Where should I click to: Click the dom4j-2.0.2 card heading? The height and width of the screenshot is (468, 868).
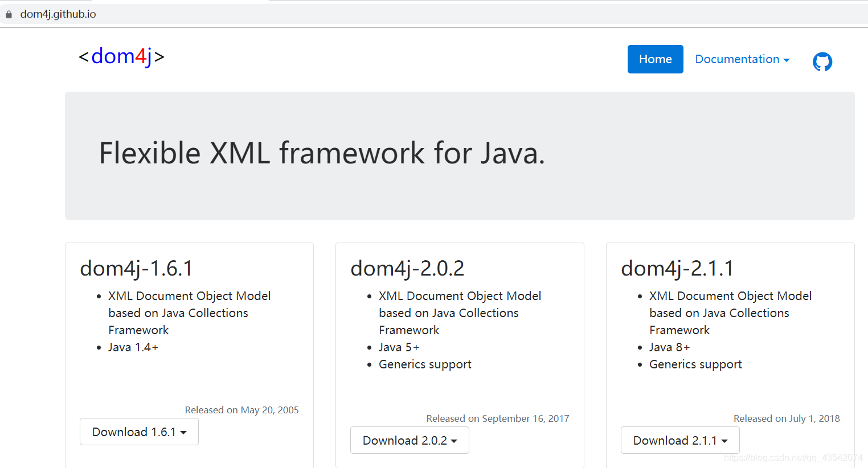[407, 268]
